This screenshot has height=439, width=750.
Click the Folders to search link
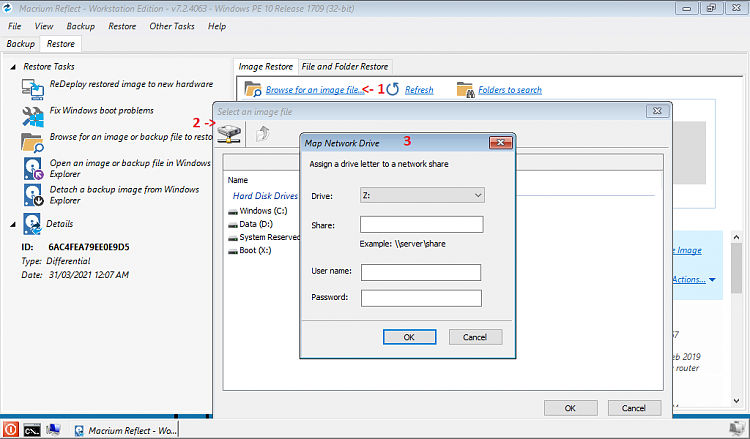click(510, 90)
